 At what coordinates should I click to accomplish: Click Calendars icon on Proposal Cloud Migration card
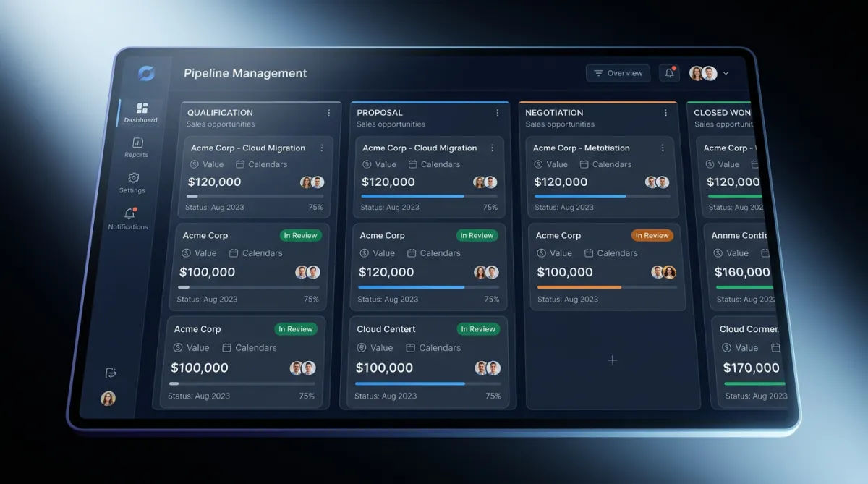(x=412, y=164)
